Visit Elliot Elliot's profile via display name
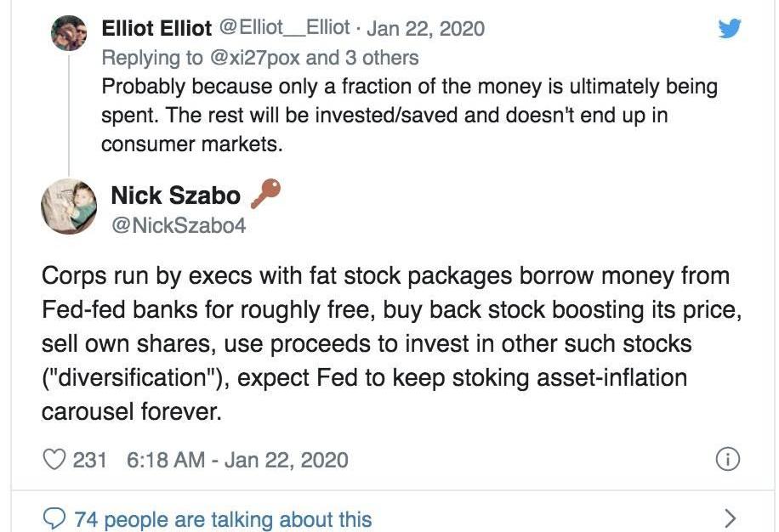 156,28
